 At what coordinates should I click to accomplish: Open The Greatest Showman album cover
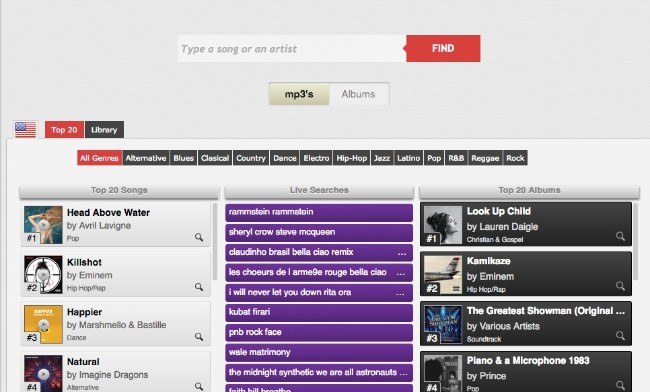coord(443,324)
